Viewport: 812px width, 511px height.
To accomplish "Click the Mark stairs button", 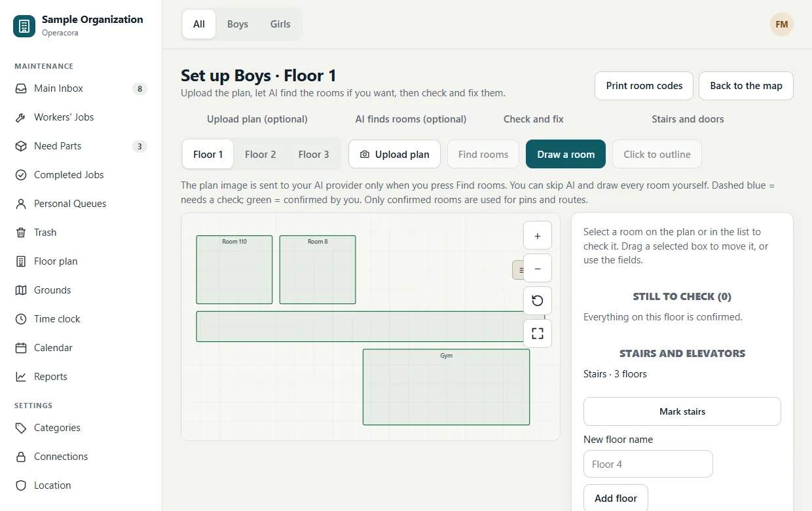I will coord(682,411).
